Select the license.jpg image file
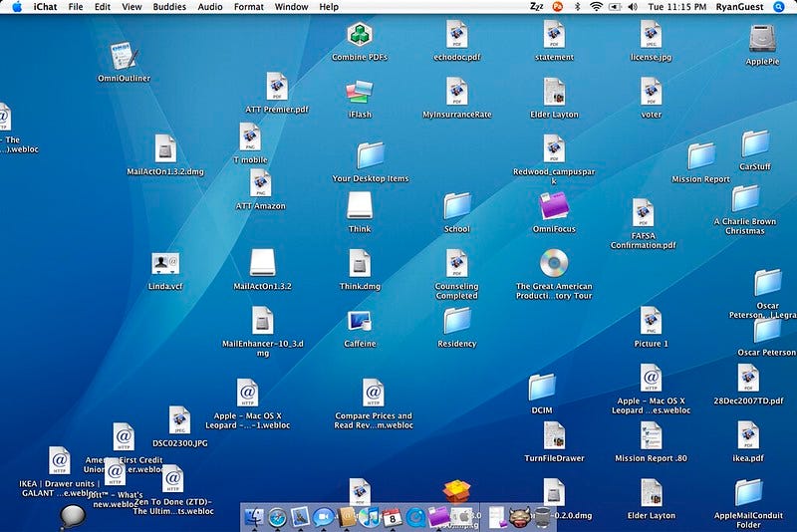The width and height of the screenshot is (797, 532). click(652, 35)
